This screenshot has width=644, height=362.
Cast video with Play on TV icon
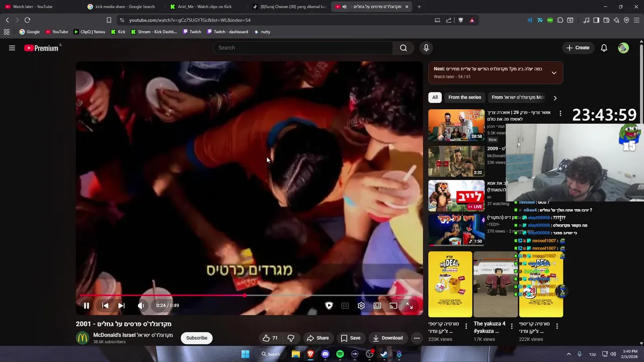393,305
